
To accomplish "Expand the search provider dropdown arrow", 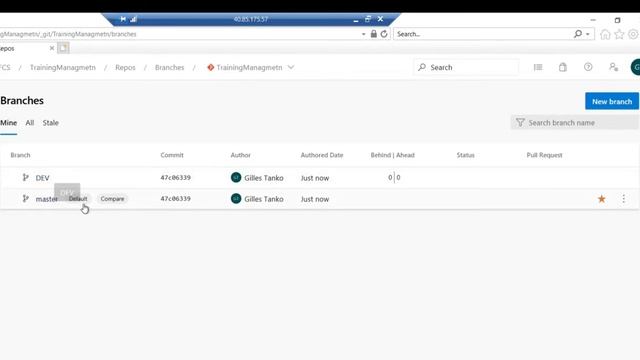I will (x=588, y=34).
